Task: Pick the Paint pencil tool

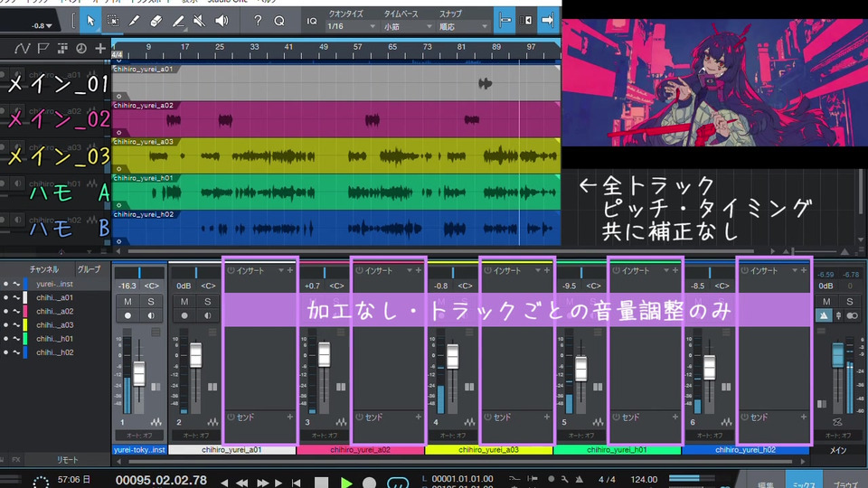Action: tap(134, 21)
